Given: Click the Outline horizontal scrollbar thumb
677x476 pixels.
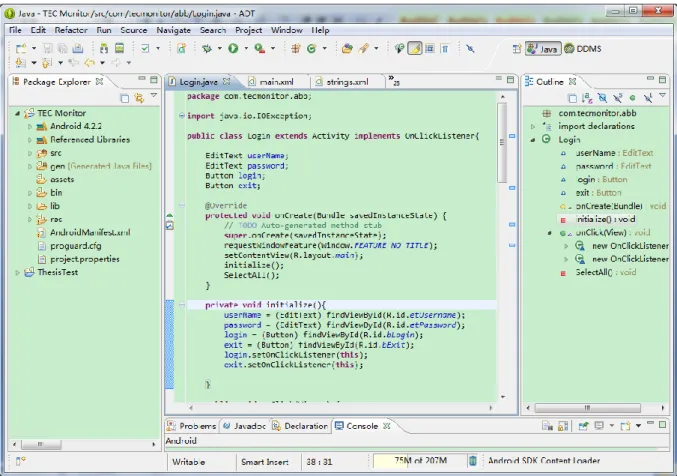Looking at the screenshot, I should (x=588, y=408).
